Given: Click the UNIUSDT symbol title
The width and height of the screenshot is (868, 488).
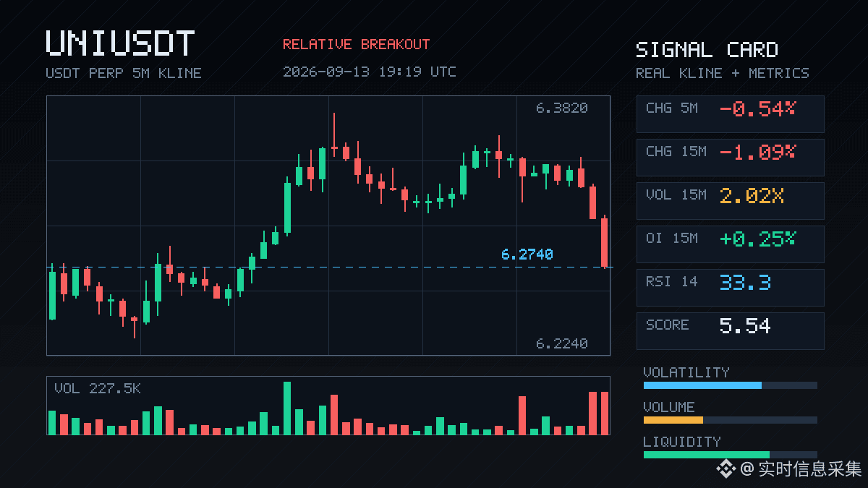Looking at the screenshot, I should click(x=120, y=43).
